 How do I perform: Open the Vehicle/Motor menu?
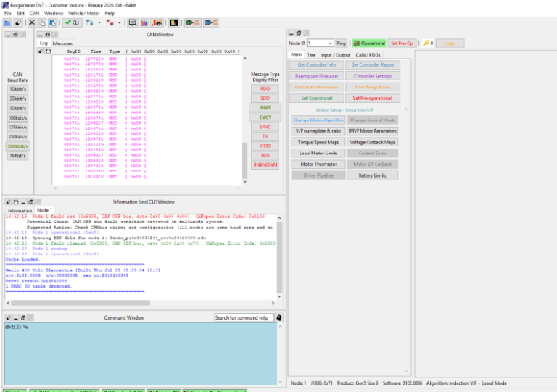[84, 13]
